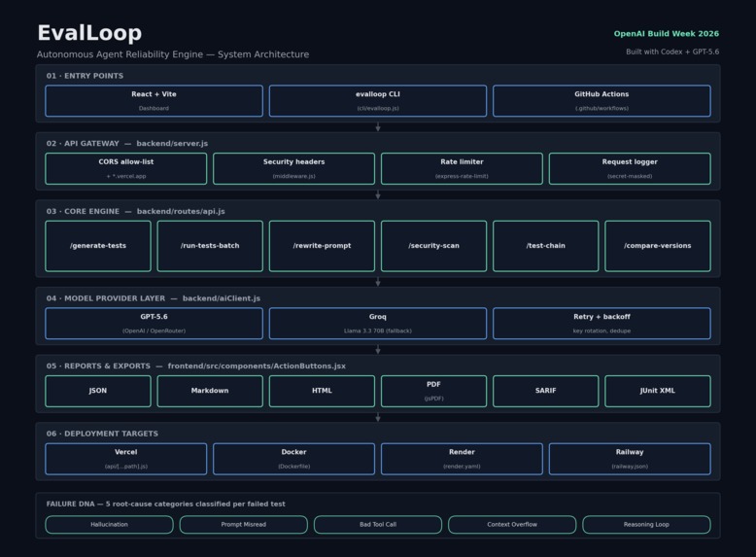Click the Railway deployment box
Image resolution: width=756 pixels, height=557 pixels.
630,459
